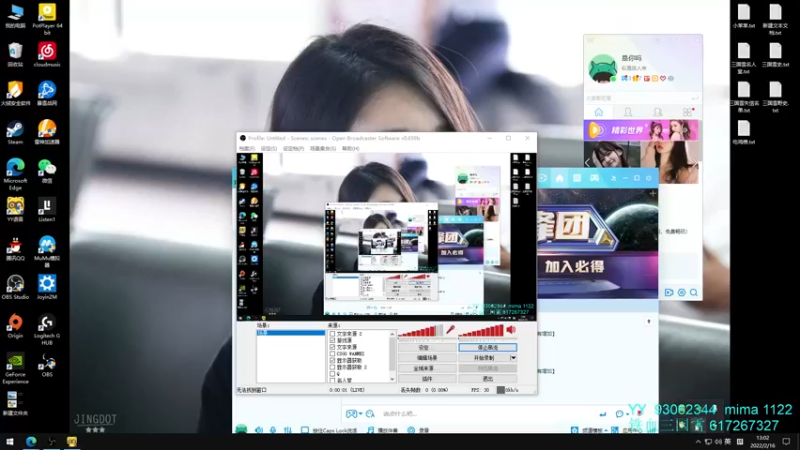Click the plugins button in OBS
This screenshot has width=800, height=450.
(427, 379)
